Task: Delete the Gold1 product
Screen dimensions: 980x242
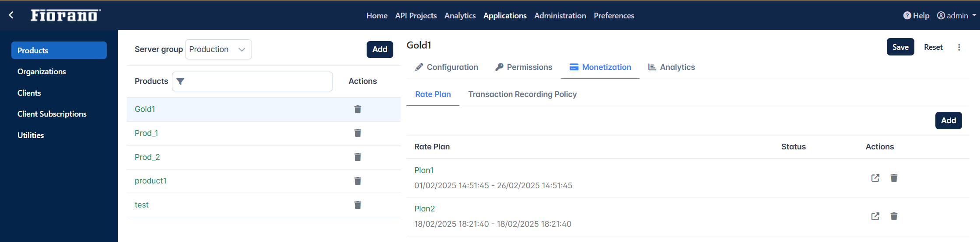Action: pos(357,109)
